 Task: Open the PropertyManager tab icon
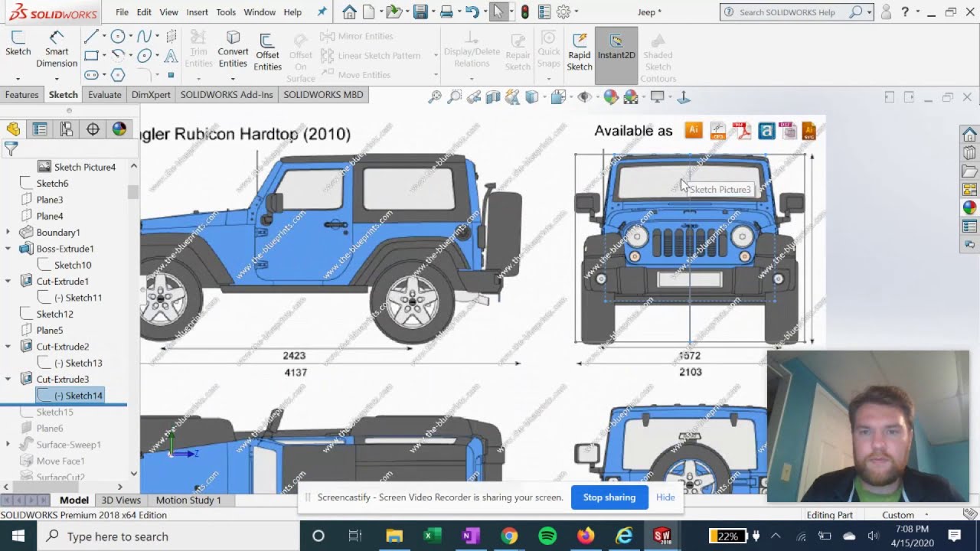40,129
